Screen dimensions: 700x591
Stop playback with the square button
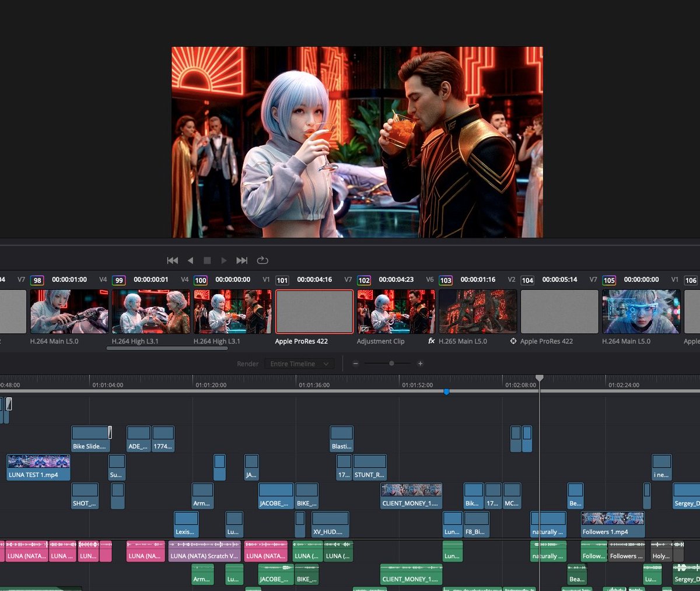click(x=207, y=260)
